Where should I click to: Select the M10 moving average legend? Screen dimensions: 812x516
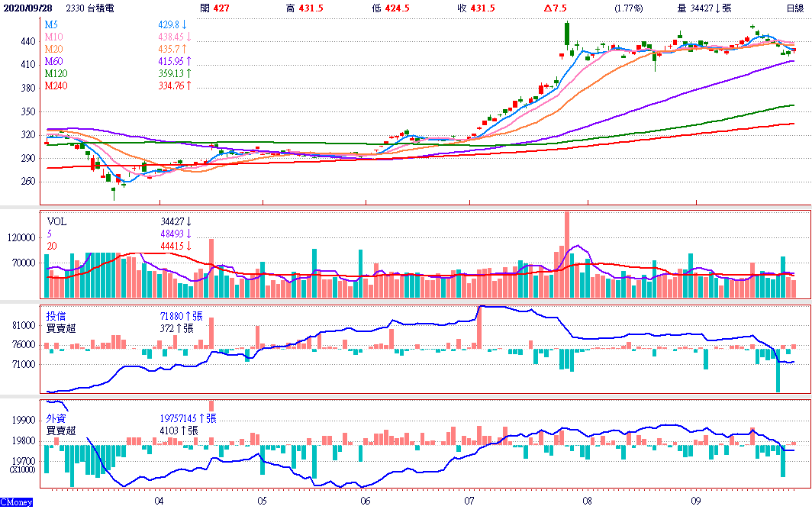pos(53,37)
